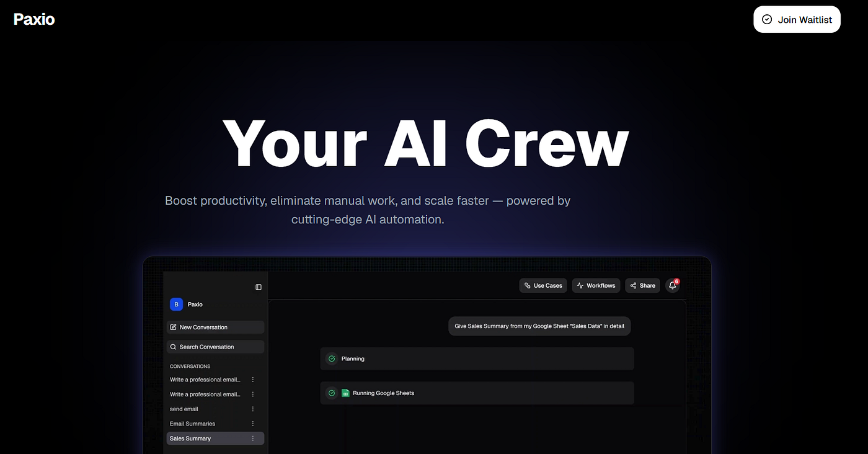Click the 'Boost productivity' tagline text

point(368,210)
